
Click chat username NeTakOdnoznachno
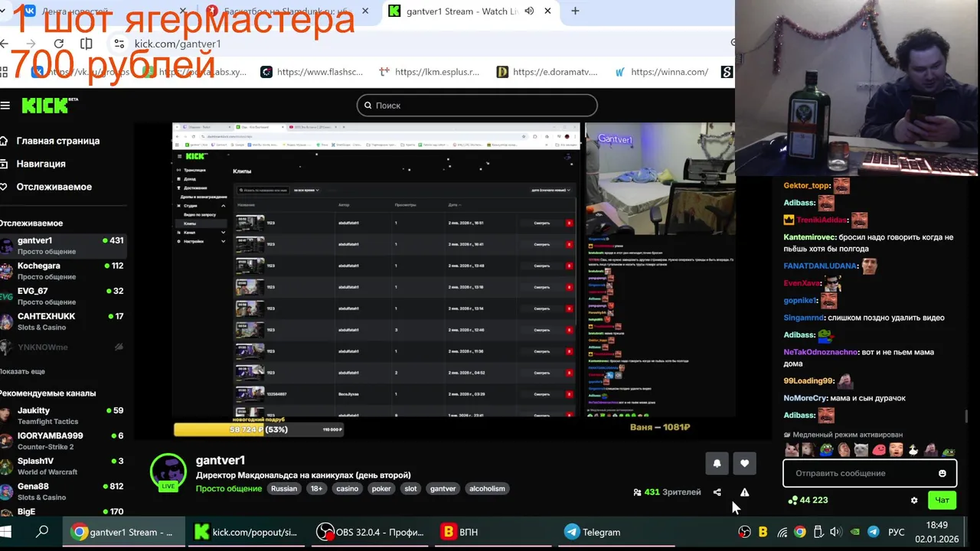821,352
